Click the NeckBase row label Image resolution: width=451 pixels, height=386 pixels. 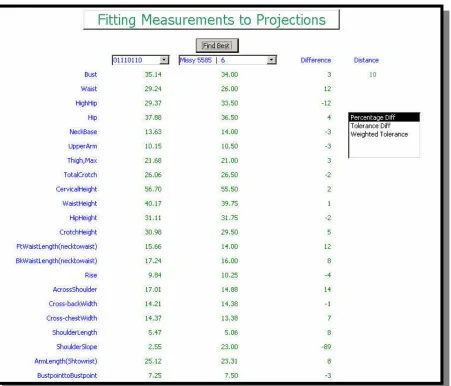(x=83, y=132)
